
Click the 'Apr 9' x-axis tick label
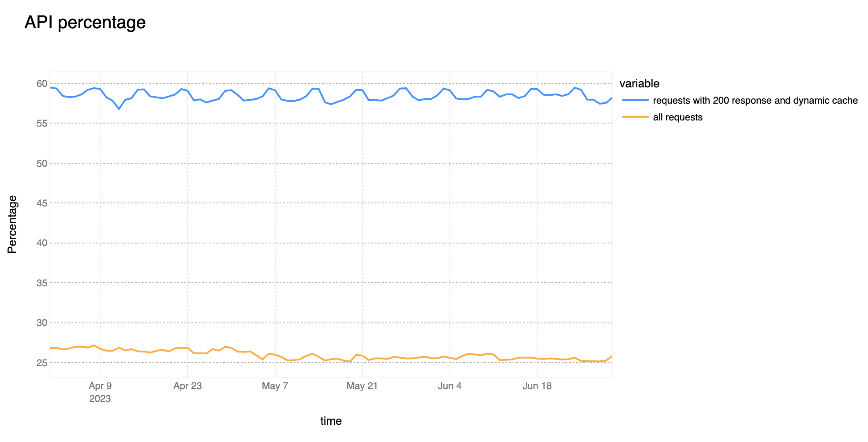tap(100, 386)
